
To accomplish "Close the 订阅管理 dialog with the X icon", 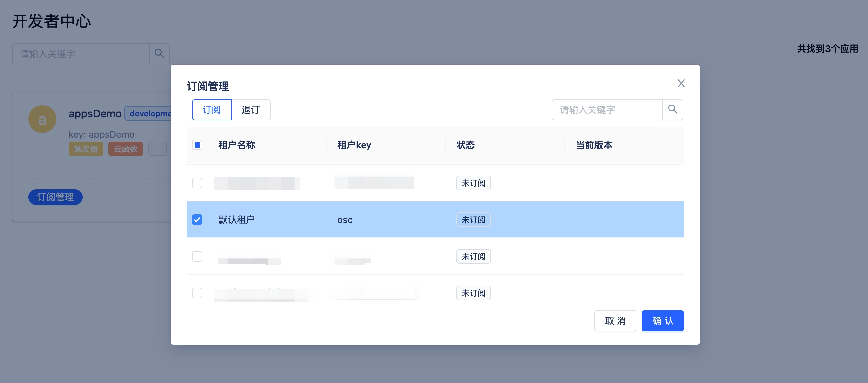I will pos(681,83).
